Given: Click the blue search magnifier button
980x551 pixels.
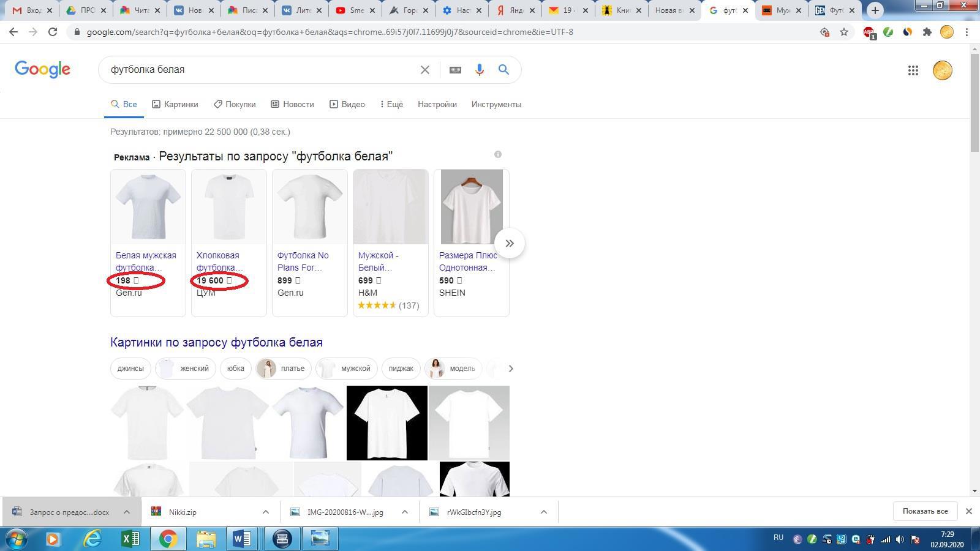Looking at the screenshot, I should [x=503, y=70].
